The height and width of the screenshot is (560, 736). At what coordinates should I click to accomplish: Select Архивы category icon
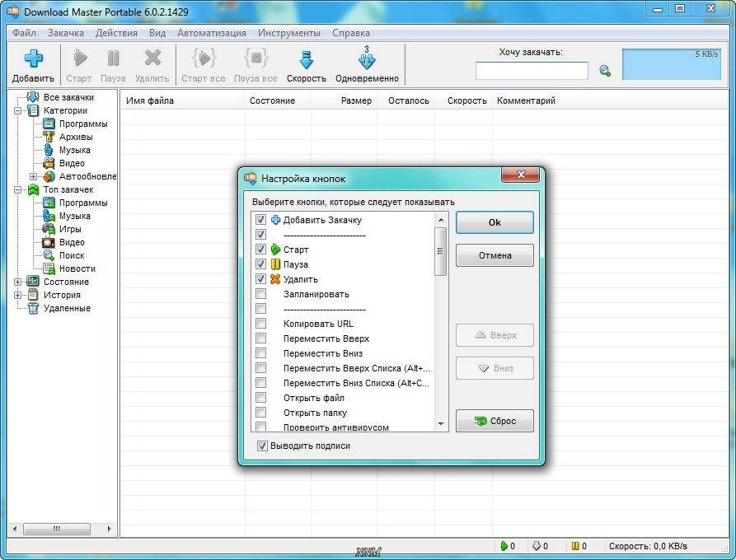49,137
